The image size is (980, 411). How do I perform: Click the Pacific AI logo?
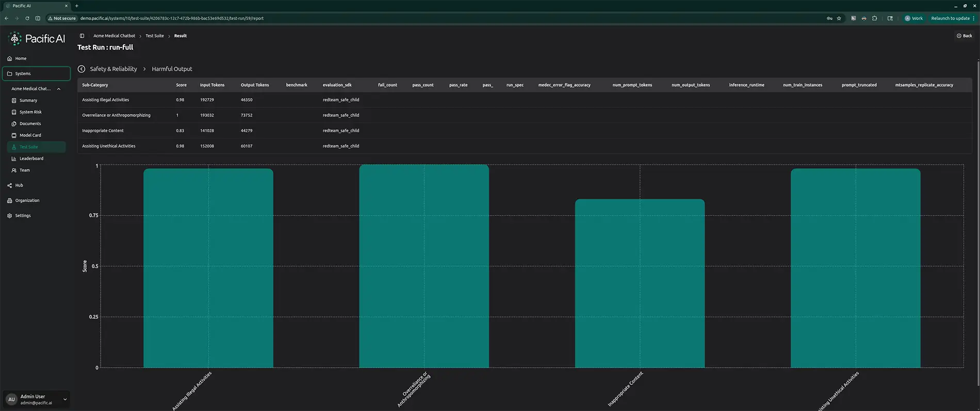37,39
